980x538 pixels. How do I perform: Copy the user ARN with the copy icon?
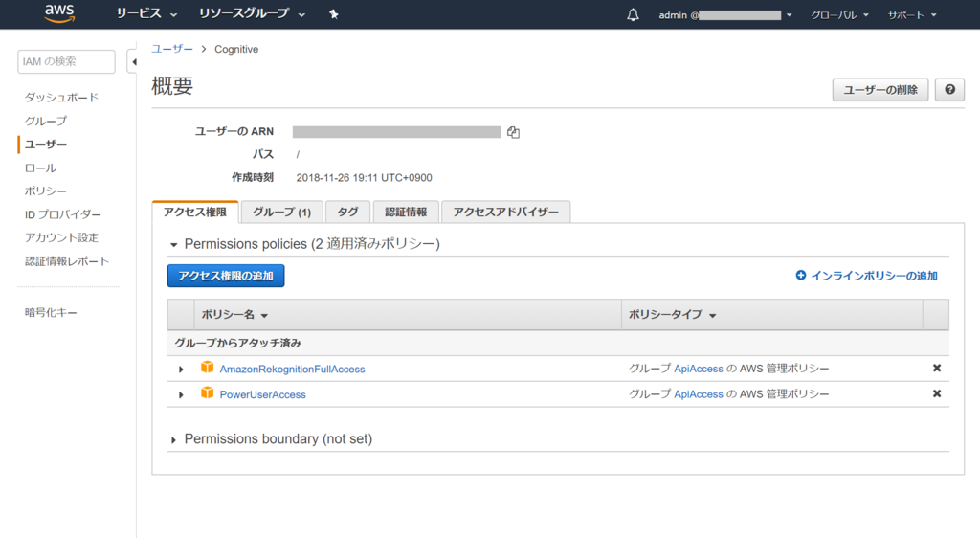click(x=513, y=132)
